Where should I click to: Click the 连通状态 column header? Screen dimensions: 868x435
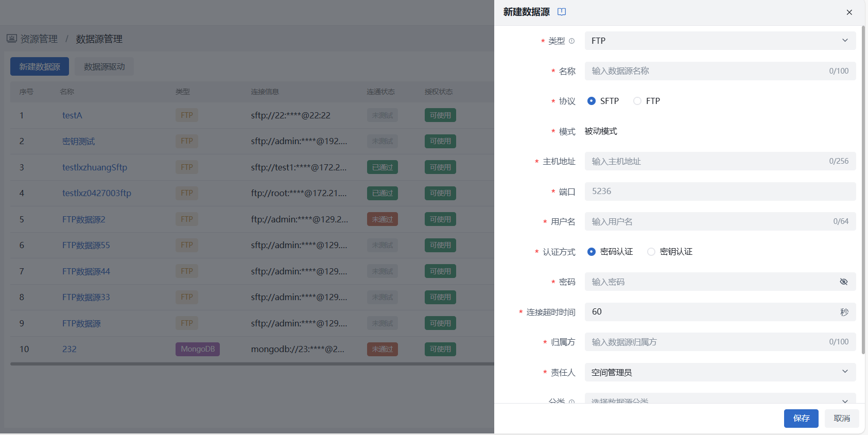(x=381, y=92)
